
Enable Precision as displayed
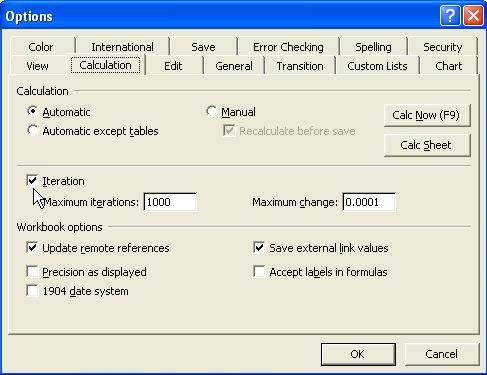32,272
